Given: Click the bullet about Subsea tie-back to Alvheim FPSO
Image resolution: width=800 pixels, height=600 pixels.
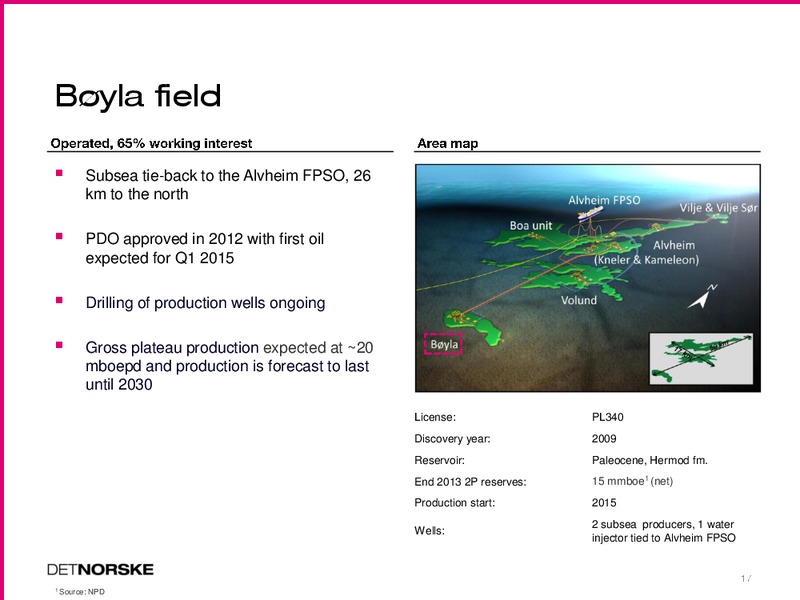Looking at the screenshot, I should [x=228, y=185].
